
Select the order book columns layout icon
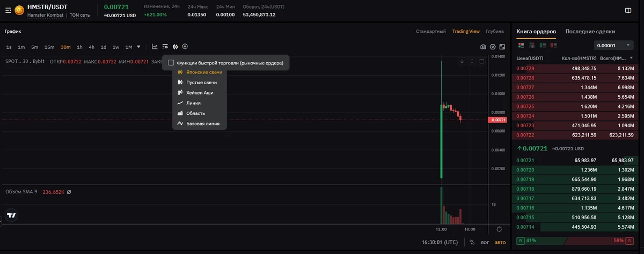click(x=532, y=46)
